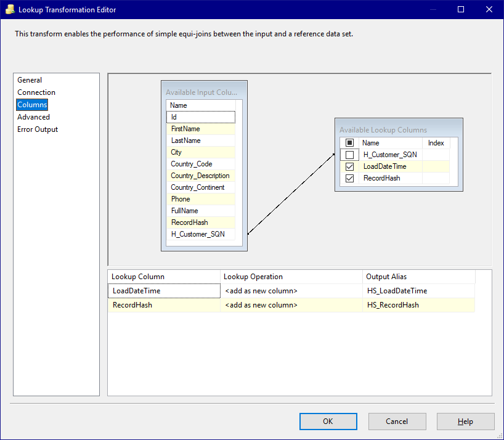
Task: Click the Name header in lookup columns
Action: (391, 143)
